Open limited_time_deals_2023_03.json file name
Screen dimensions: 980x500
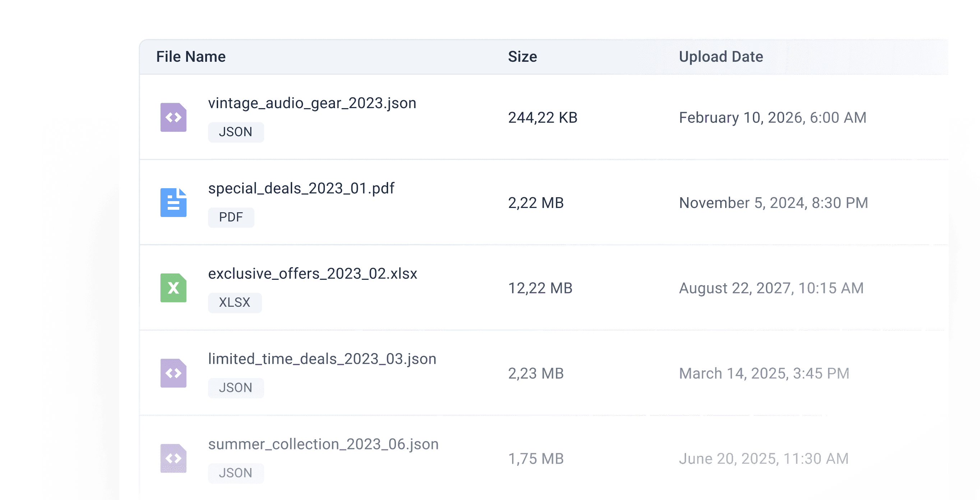click(x=322, y=359)
